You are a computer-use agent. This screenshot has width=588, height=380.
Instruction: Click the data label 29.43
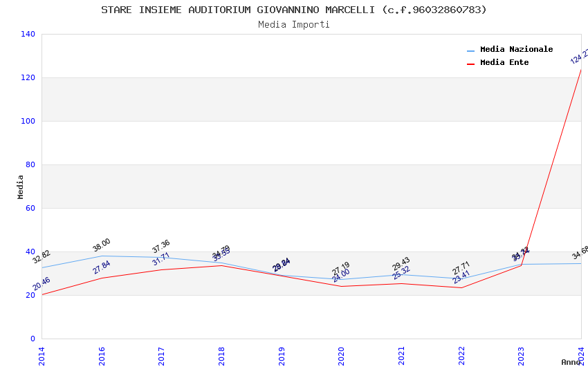[401, 264]
